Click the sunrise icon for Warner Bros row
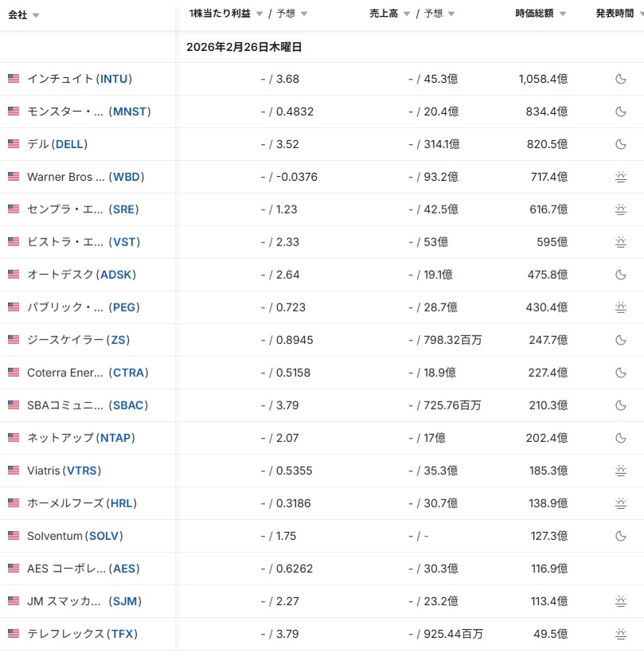This screenshot has height=653, width=644. tap(621, 177)
